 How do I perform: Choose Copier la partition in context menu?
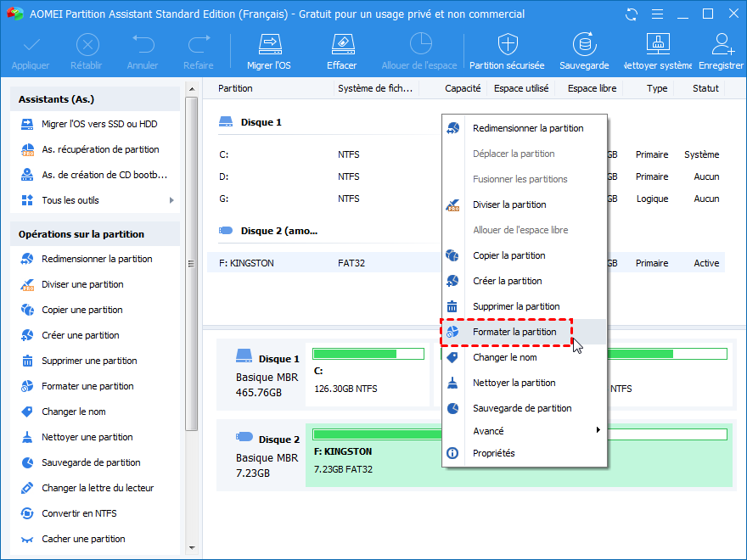[525, 255]
